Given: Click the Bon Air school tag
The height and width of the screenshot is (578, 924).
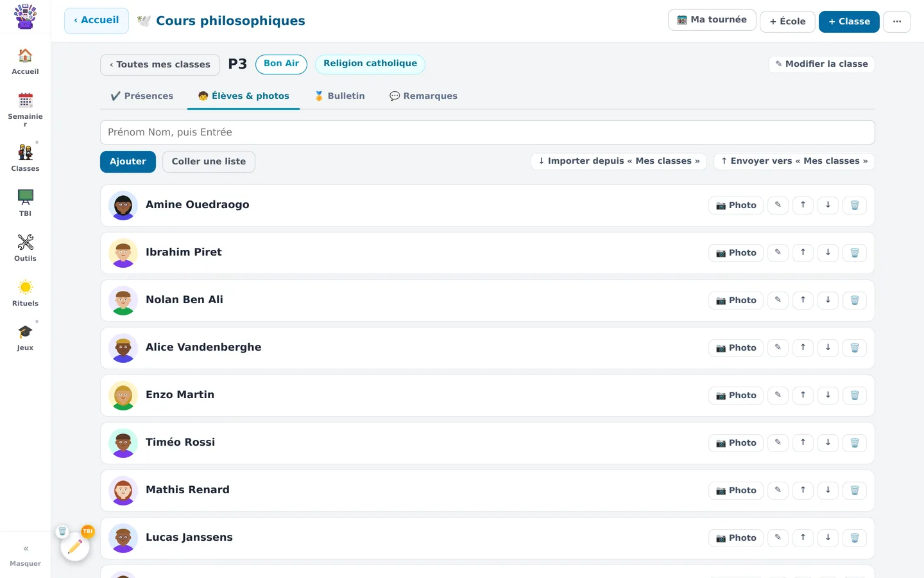Looking at the screenshot, I should click(x=281, y=64).
